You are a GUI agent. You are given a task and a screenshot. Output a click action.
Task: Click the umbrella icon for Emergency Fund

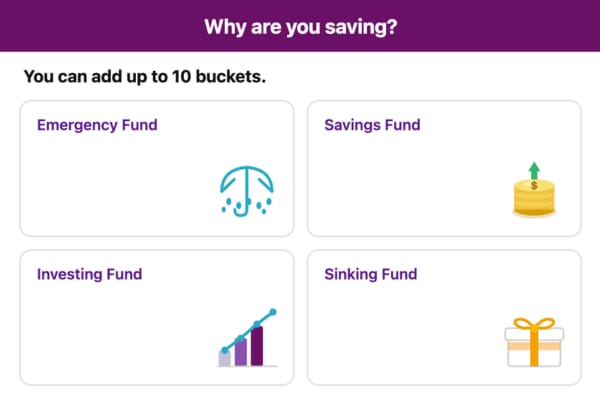tap(246, 188)
